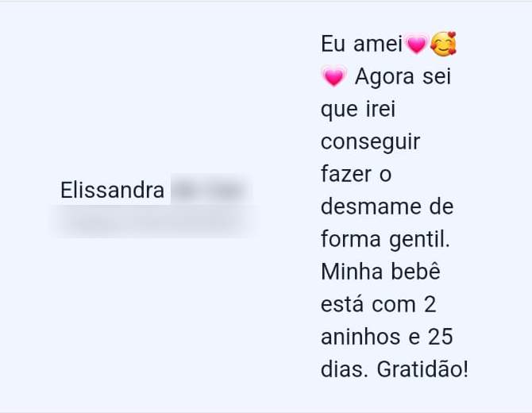The height and width of the screenshot is (413, 532).
Task: Click the word "forma"
Action: click(349, 239)
